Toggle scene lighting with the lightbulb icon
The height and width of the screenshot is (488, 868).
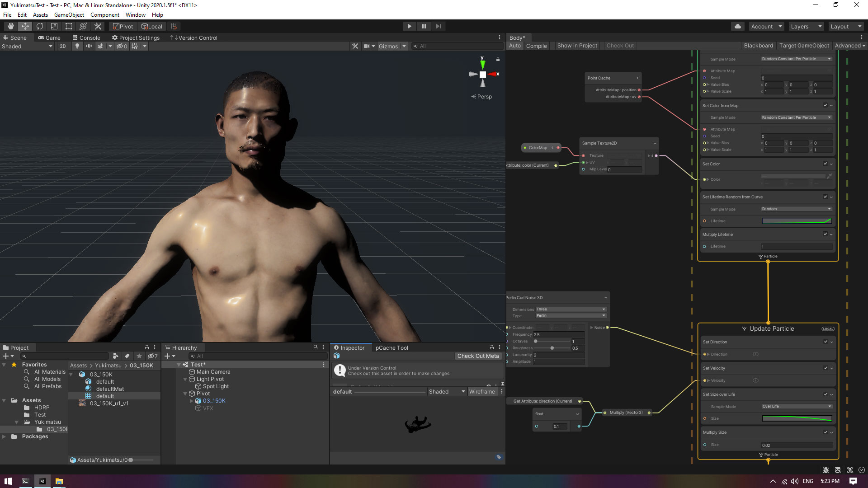(x=77, y=46)
